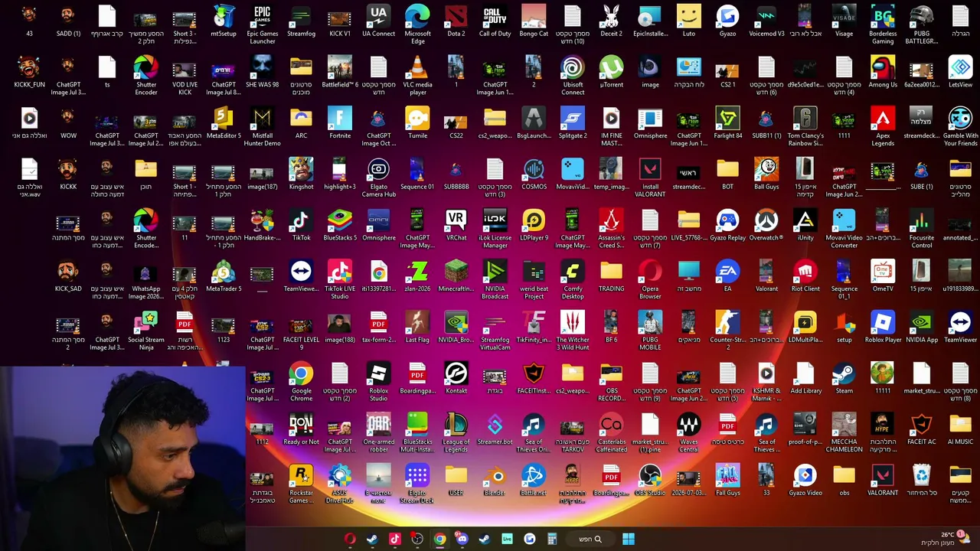Click the taskbar search box
The image size is (980, 551).
[x=590, y=539]
